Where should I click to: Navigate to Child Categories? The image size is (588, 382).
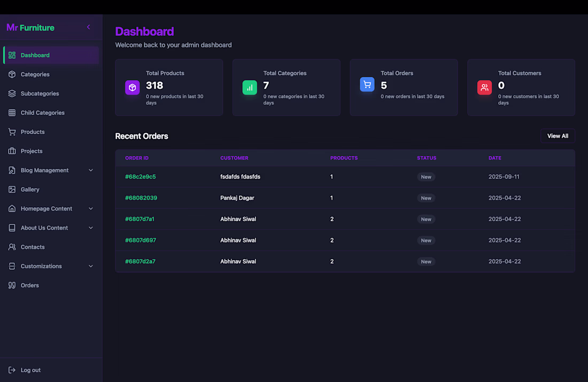point(51,113)
